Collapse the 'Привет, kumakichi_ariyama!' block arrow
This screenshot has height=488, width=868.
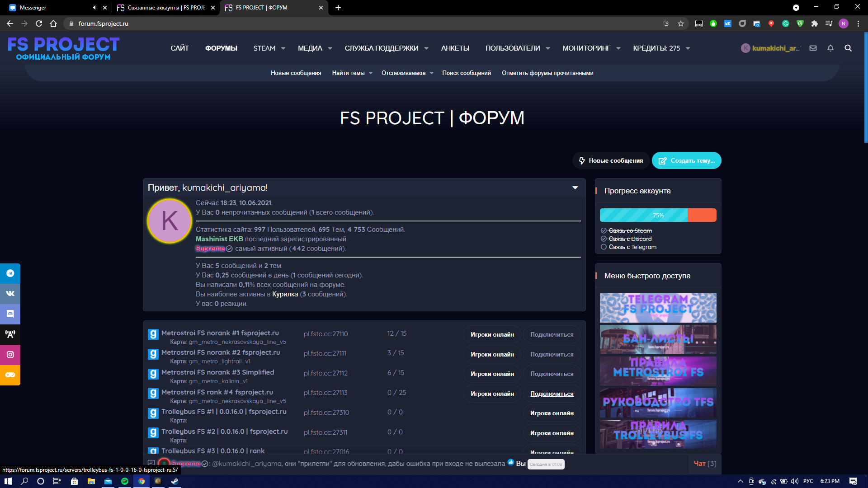(x=575, y=188)
